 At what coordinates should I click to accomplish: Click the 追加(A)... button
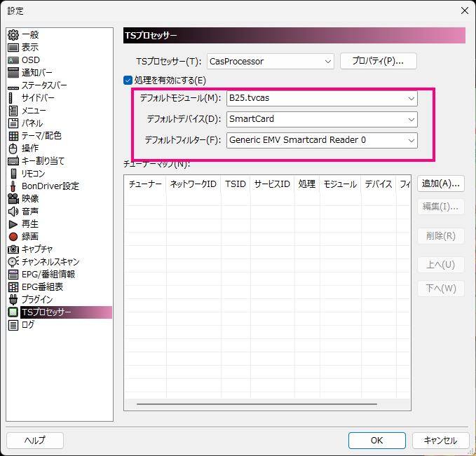point(440,184)
